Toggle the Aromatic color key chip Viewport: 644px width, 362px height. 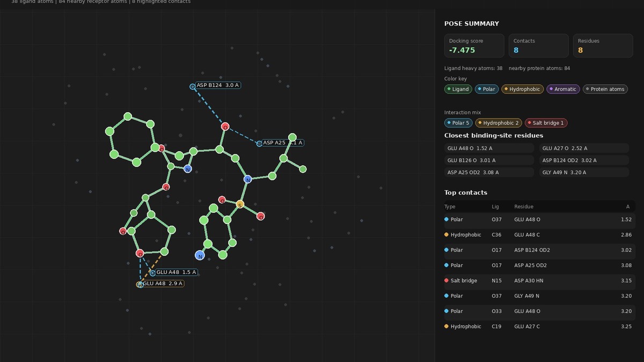(563, 89)
